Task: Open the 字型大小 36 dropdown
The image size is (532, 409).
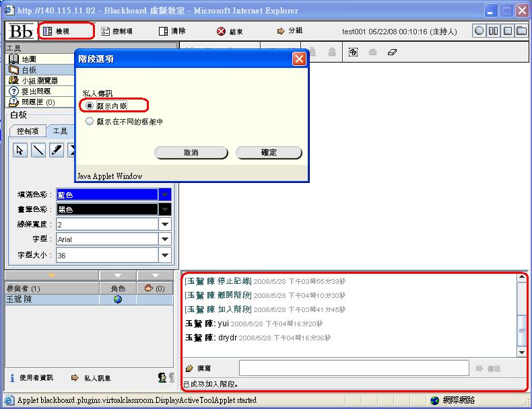Action: pos(165,256)
